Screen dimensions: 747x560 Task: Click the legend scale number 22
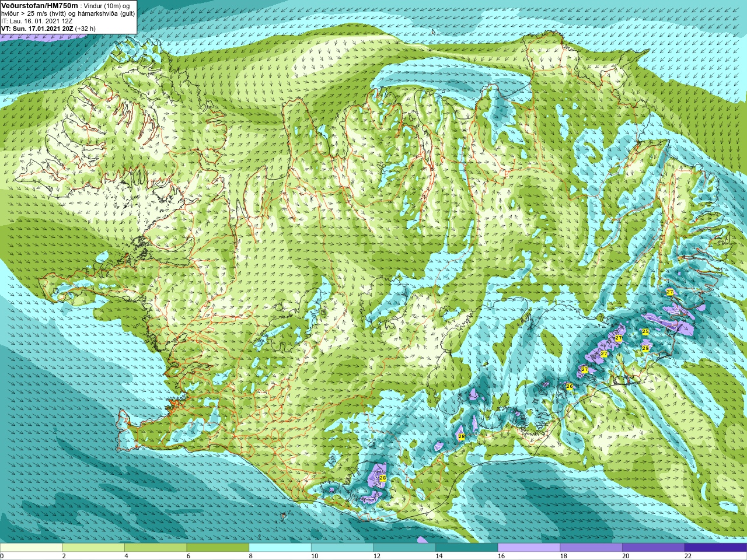click(x=688, y=556)
